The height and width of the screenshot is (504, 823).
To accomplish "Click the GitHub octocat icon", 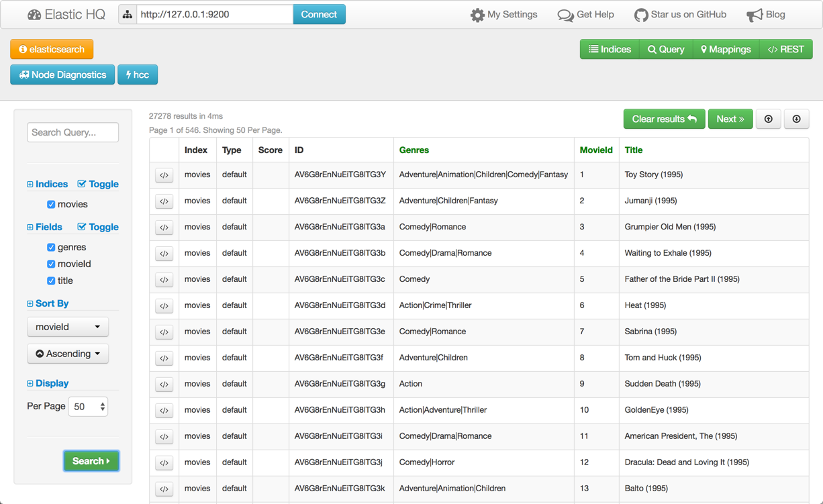I will pyautogui.click(x=640, y=14).
